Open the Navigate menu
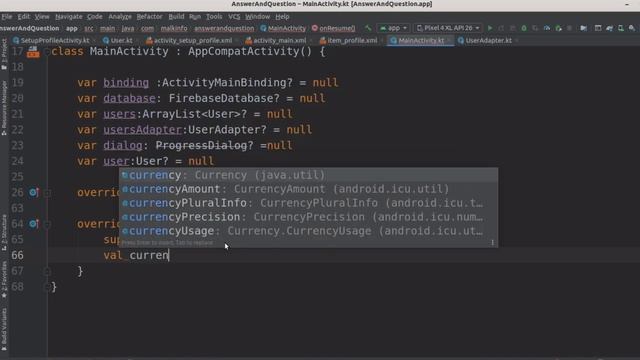This screenshot has width=640, height=360. [69, 17]
